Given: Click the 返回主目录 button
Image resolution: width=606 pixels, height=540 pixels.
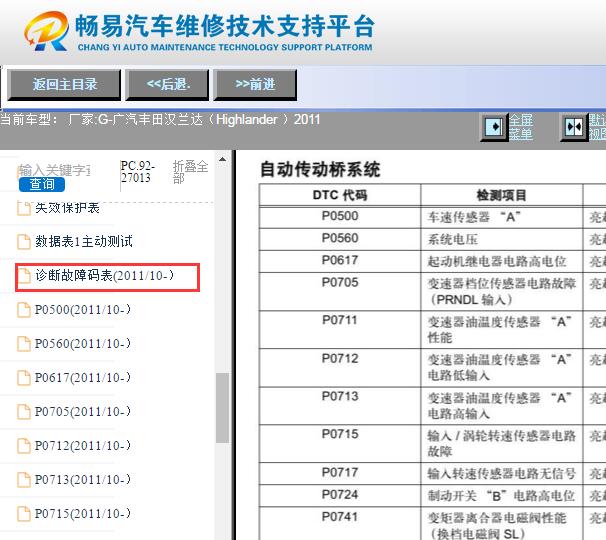Looking at the screenshot, I should click(x=64, y=85).
